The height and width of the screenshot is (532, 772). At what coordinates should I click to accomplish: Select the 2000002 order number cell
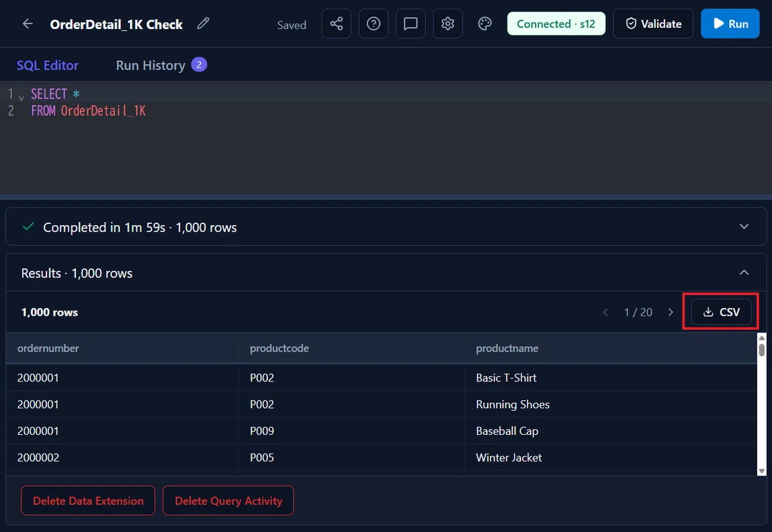pyautogui.click(x=123, y=457)
